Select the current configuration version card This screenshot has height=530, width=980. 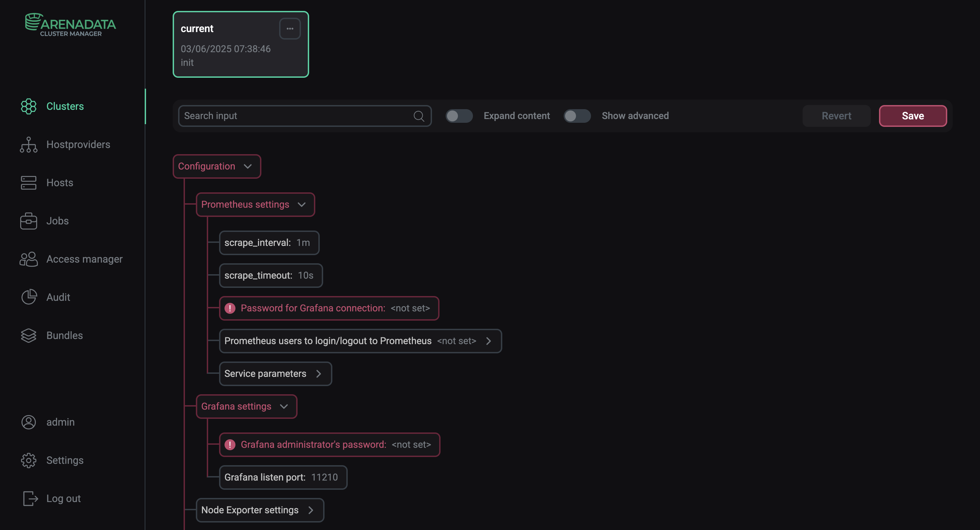(241, 44)
